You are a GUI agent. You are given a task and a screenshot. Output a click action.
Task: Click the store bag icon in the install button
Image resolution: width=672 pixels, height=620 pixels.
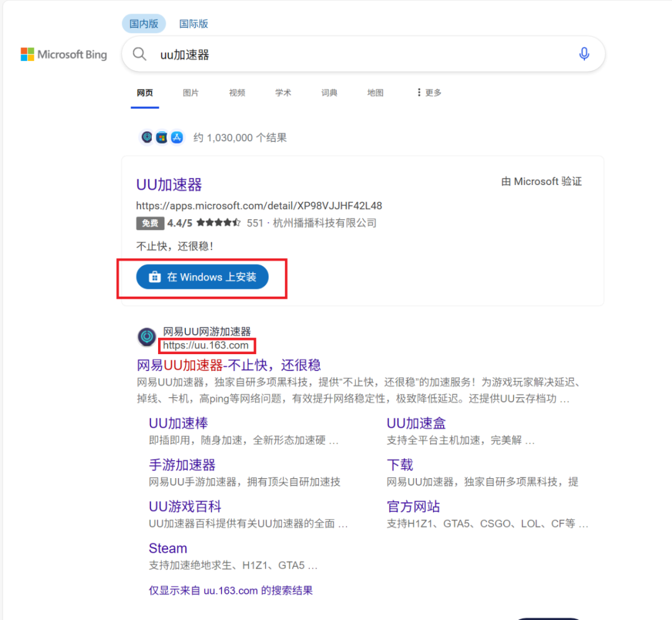pos(155,277)
